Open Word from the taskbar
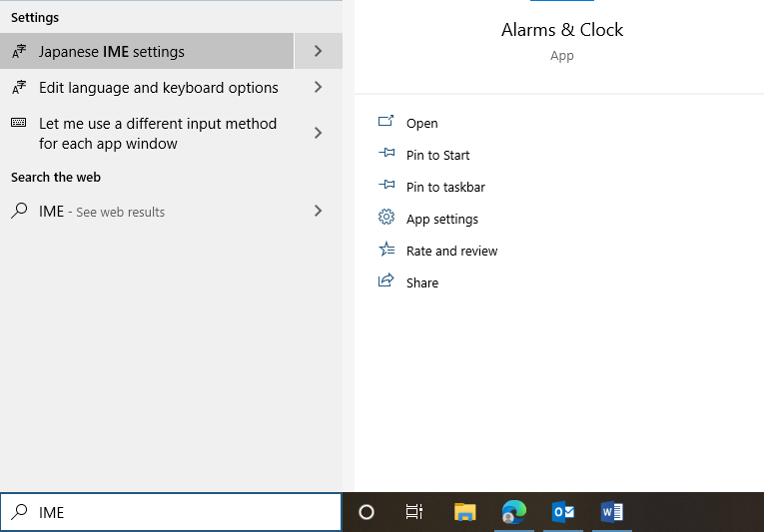The width and height of the screenshot is (764, 532). pos(612,512)
